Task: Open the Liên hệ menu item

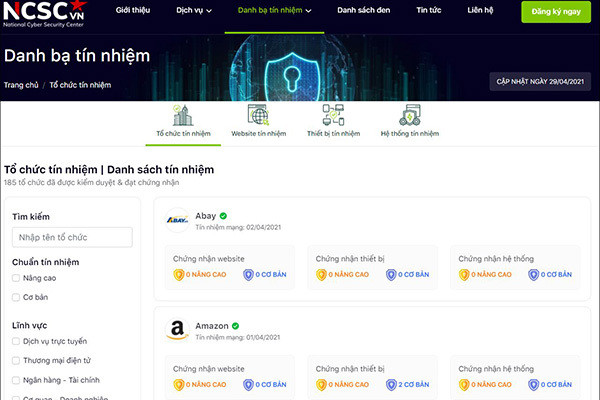Action: pos(482,11)
